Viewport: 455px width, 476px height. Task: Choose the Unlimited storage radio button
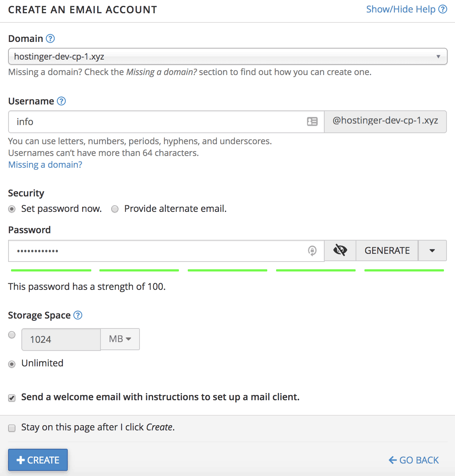coord(12,364)
